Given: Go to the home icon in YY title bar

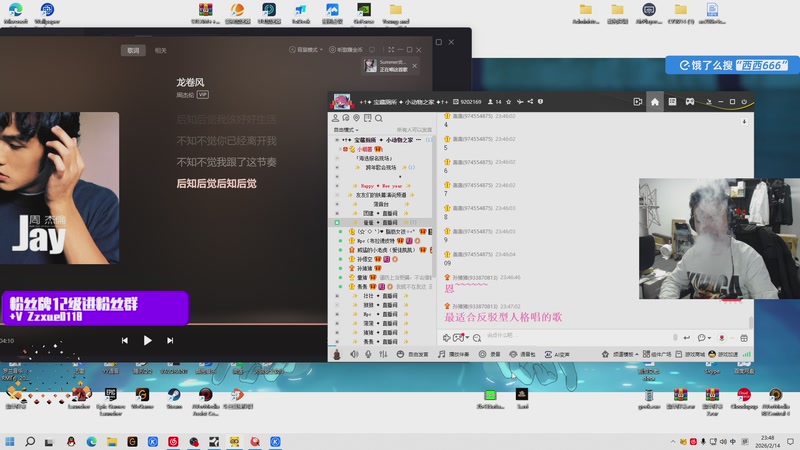Looking at the screenshot, I should 655,102.
